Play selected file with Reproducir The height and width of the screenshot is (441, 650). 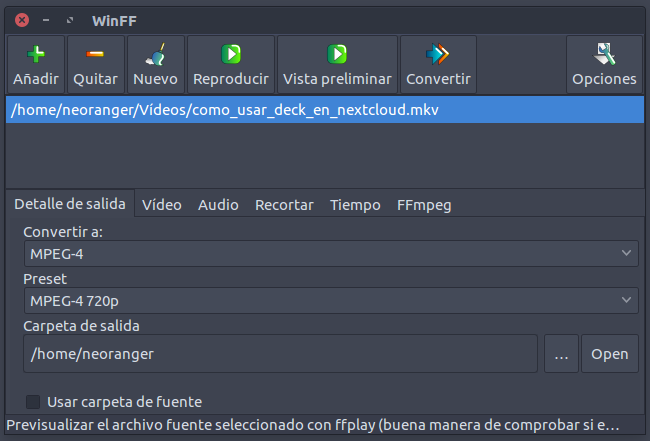pyautogui.click(x=230, y=54)
